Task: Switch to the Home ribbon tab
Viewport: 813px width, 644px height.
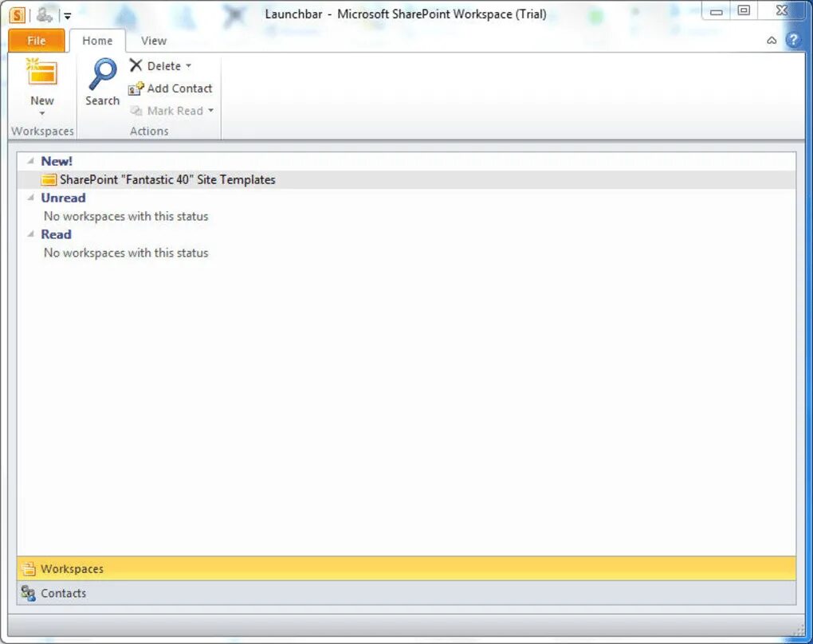Action: click(97, 41)
